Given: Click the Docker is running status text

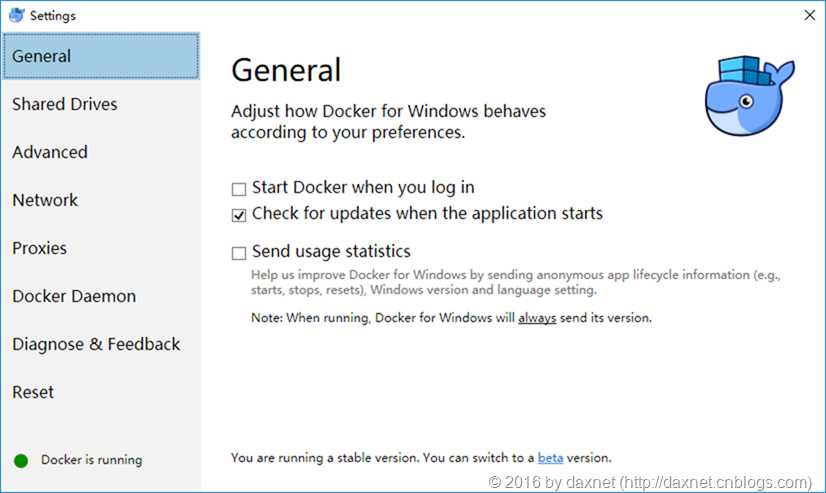Looking at the screenshot, I should click(91, 461).
